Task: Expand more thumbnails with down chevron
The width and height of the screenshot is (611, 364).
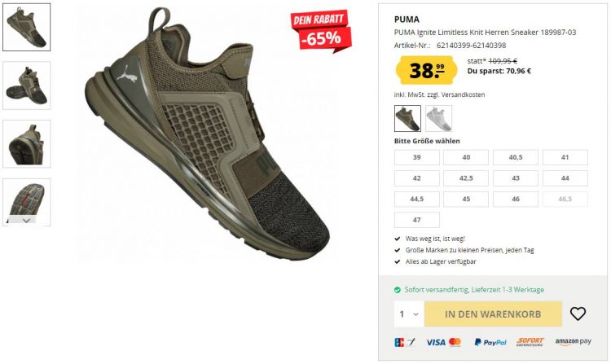Action: [x=26, y=221]
